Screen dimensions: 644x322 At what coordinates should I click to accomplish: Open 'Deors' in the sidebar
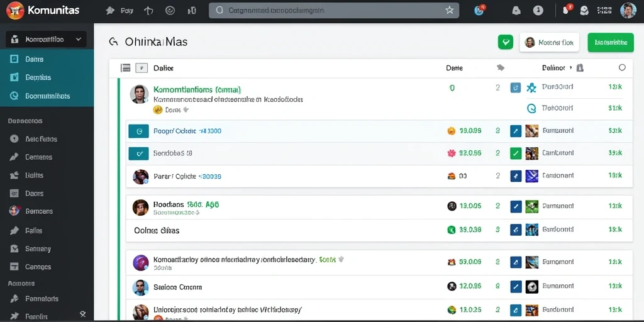point(34,193)
